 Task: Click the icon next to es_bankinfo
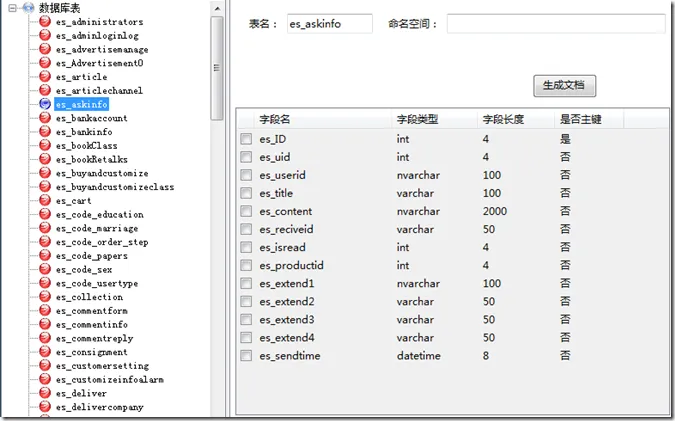[45, 131]
